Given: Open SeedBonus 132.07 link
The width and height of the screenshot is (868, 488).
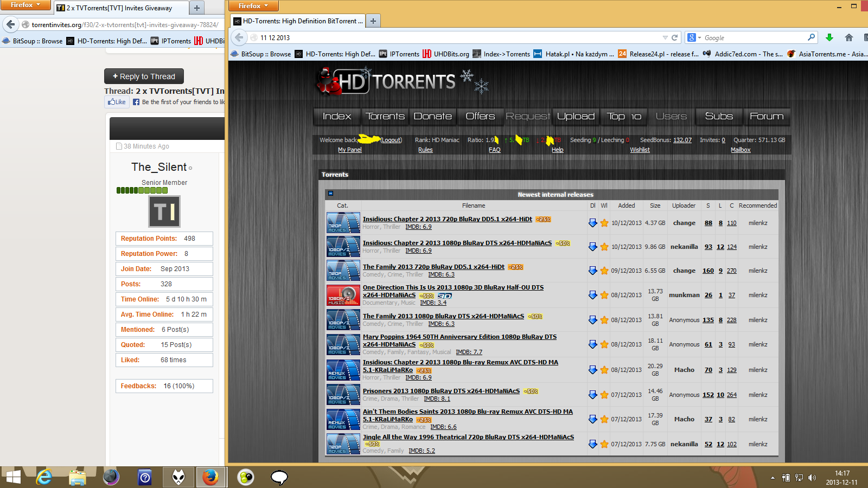Looking at the screenshot, I should point(682,140).
